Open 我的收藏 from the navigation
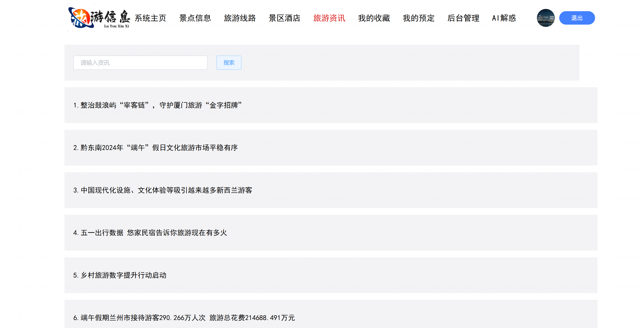 (x=374, y=18)
